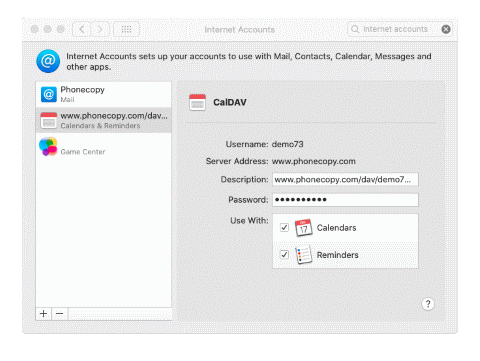Go back with the left chevron button
480x361 pixels.
82,29
